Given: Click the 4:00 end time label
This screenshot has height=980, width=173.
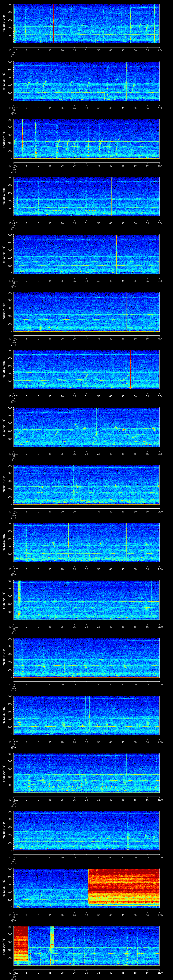Looking at the screenshot, I should (160, 166).
